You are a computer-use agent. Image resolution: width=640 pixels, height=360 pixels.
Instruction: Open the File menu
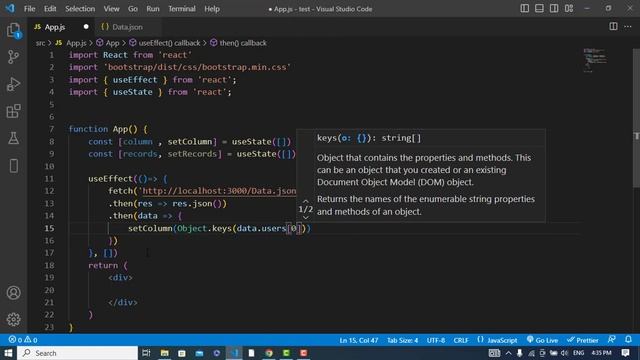click(x=29, y=9)
